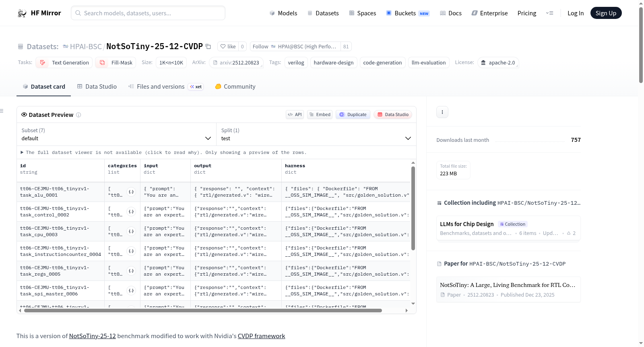
Task: Click the verilog tag
Action: pyautogui.click(x=296, y=62)
